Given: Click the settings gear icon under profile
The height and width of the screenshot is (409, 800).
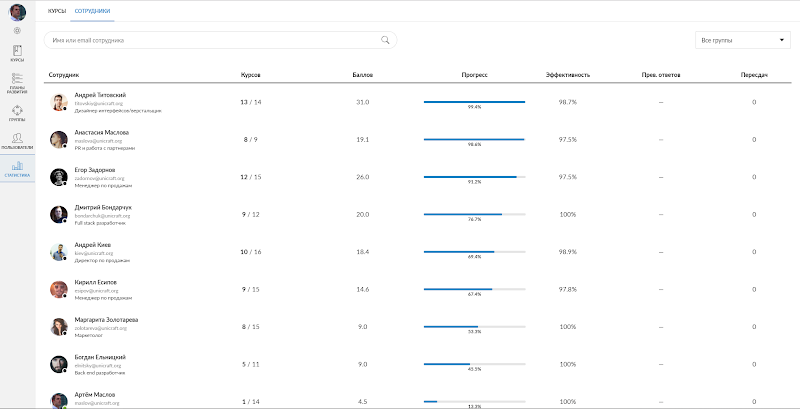Looking at the screenshot, I should click(x=17, y=31).
